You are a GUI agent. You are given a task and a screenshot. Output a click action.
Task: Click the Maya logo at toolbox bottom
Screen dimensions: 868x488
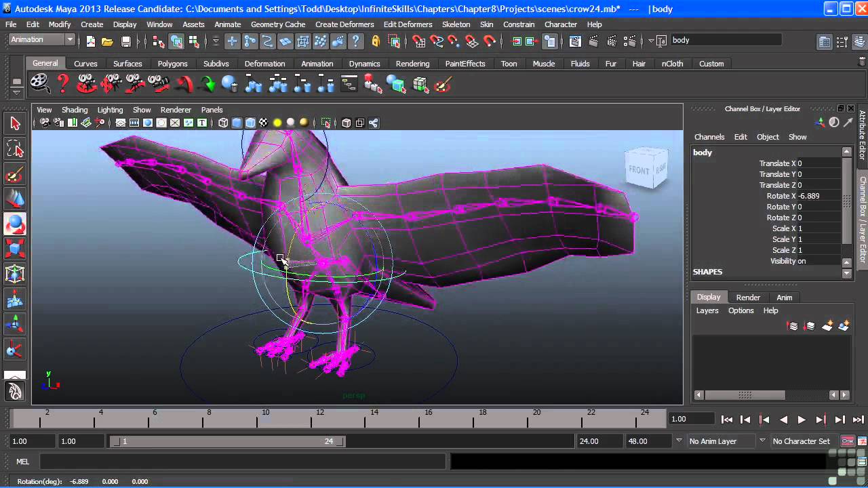pyautogui.click(x=15, y=391)
